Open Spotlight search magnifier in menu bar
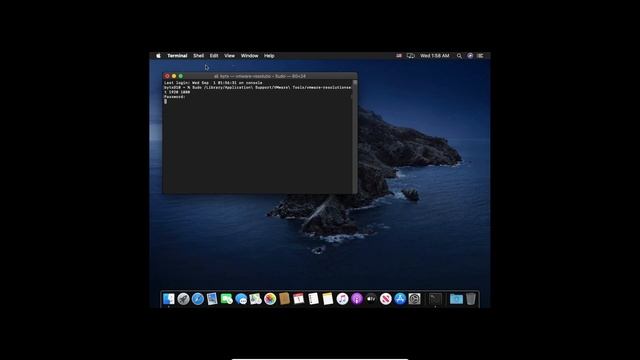This screenshot has height=360, width=640. 459,56
